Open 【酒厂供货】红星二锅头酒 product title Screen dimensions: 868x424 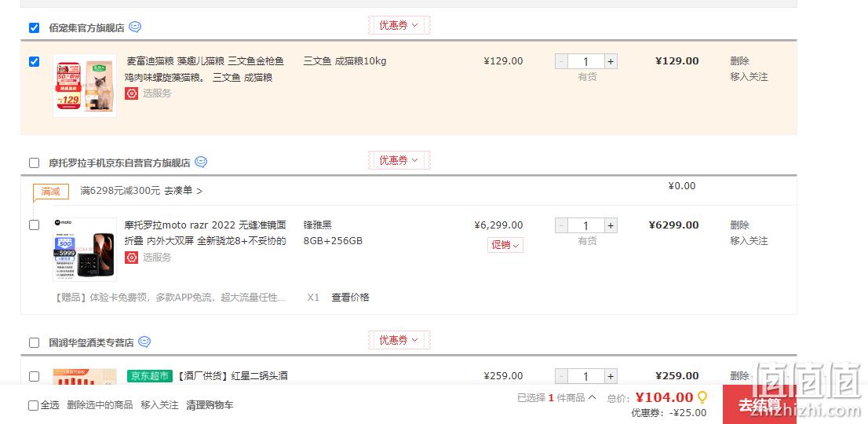232,376
